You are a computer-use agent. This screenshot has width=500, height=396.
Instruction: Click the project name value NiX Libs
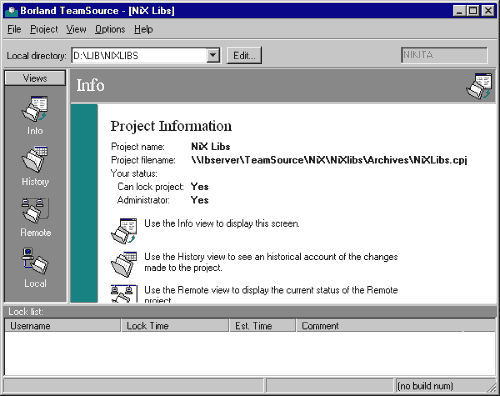(211, 147)
